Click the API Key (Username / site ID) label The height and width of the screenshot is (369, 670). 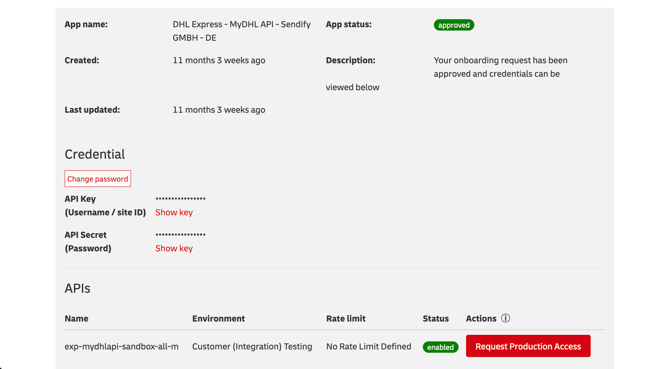pyautogui.click(x=105, y=205)
